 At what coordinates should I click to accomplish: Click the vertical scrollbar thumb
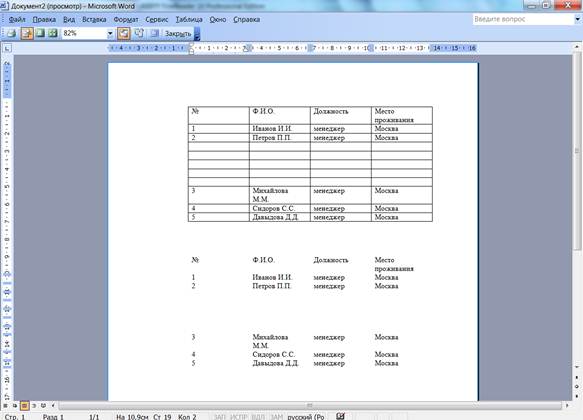[577, 150]
